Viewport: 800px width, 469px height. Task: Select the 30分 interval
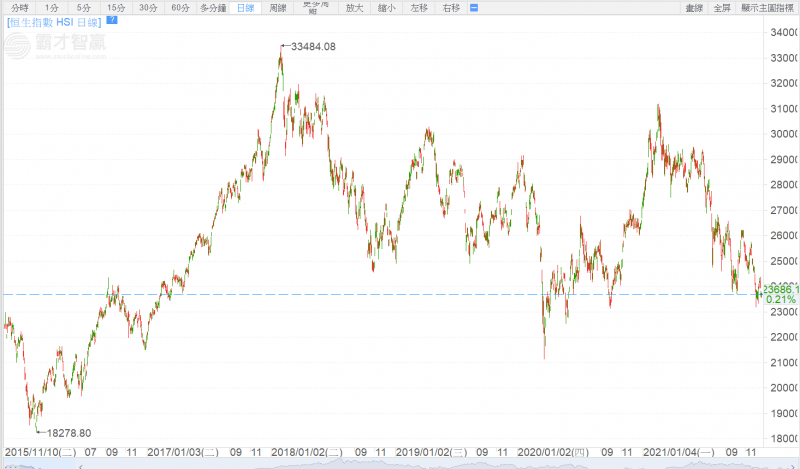(148, 8)
